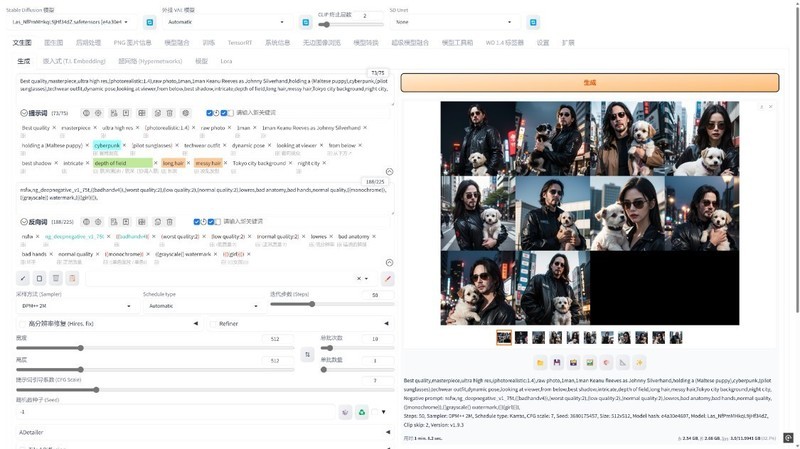Open the Sampler dropdown showing DPM++ 2M
The image size is (800, 449).
pyautogui.click(x=72, y=306)
